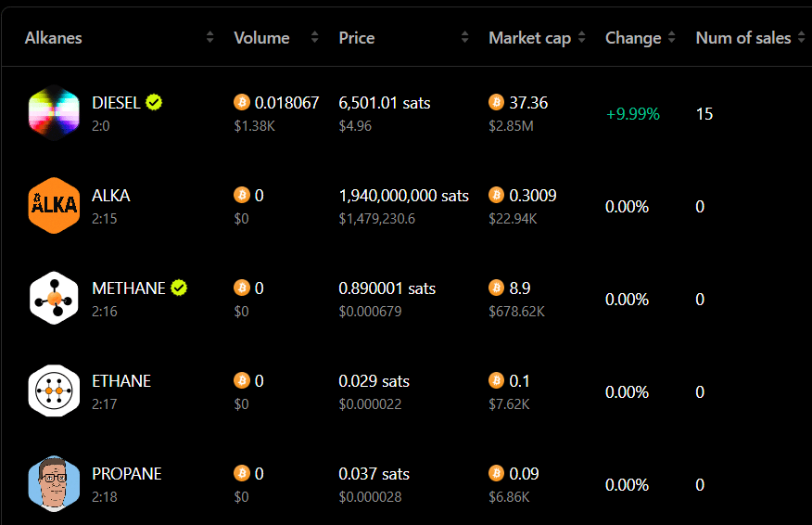This screenshot has height=525, width=812.
Task: Open the DIESEL rainbow hexagon token icon
Action: pos(54,113)
